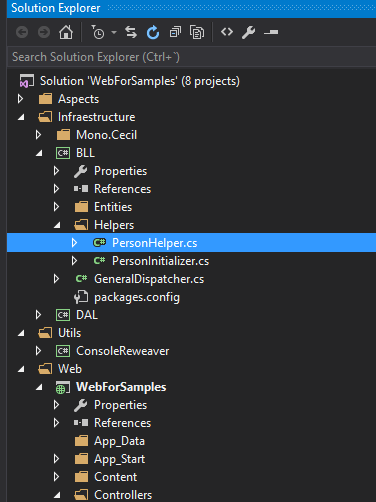
Task: Collapse the Infraestructure folder
Action: [x=21, y=117]
